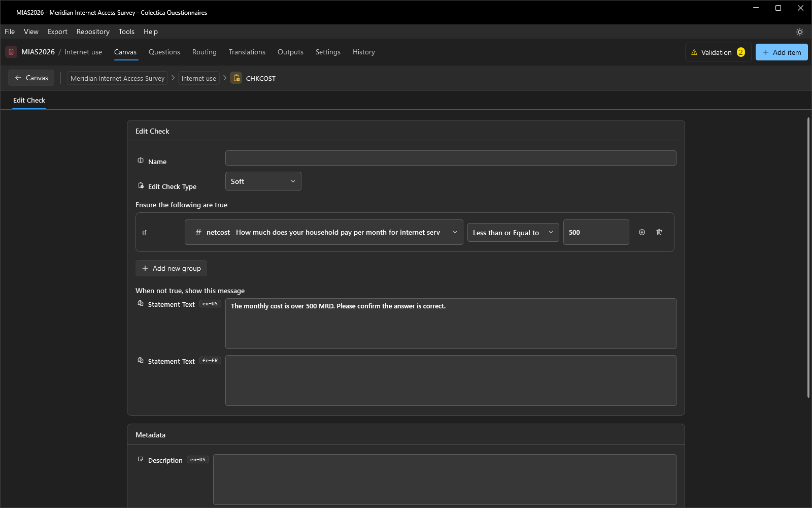The height and width of the screenshot is (508, 812).
Task: Navigate to Meridian Internet Access Survey breadcrumb
Action: coord(117,78)
